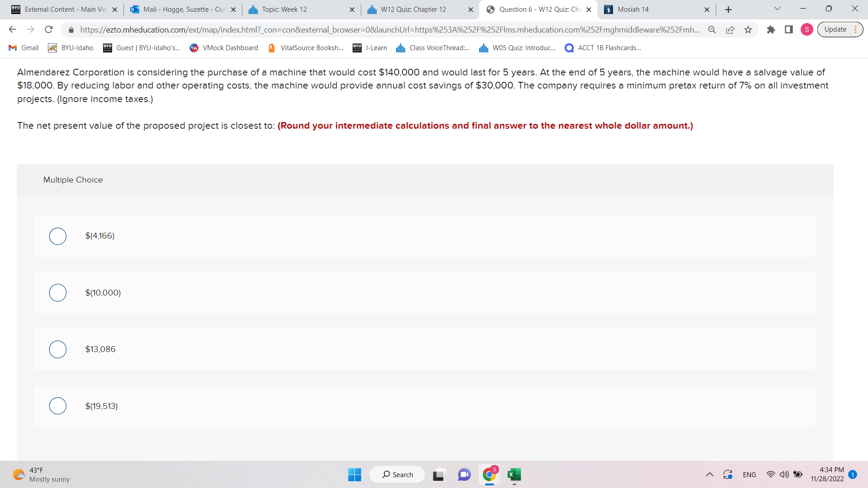The height and width of the screenshot is (488, 868).
Task: Bookmark this page with the star icon
Action: coord(748,29)
